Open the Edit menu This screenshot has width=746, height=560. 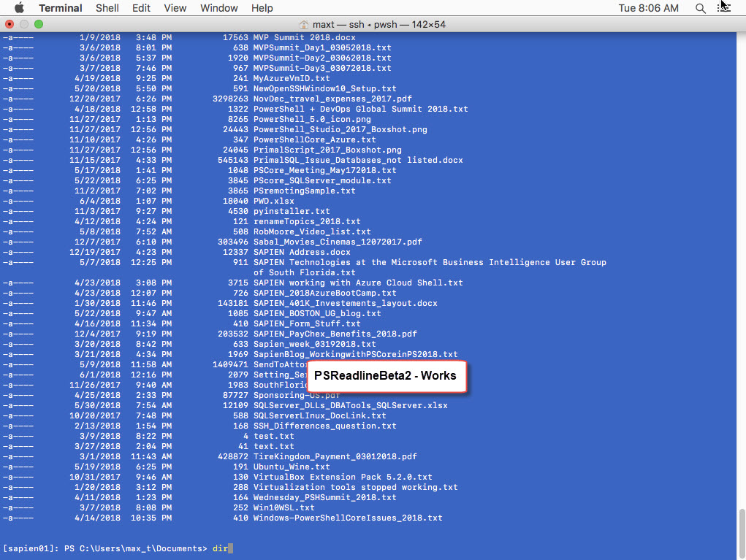point(141,8)
